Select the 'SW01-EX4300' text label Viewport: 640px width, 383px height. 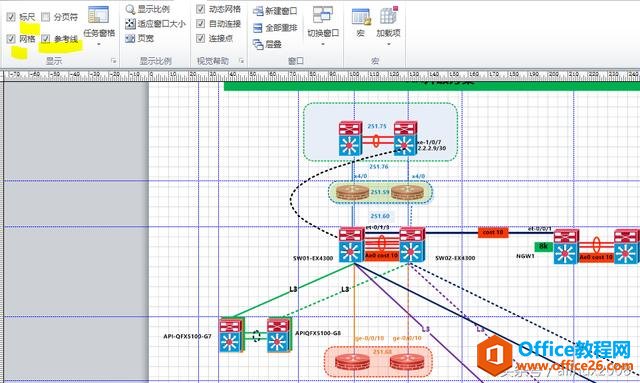[x=313, y=258]
